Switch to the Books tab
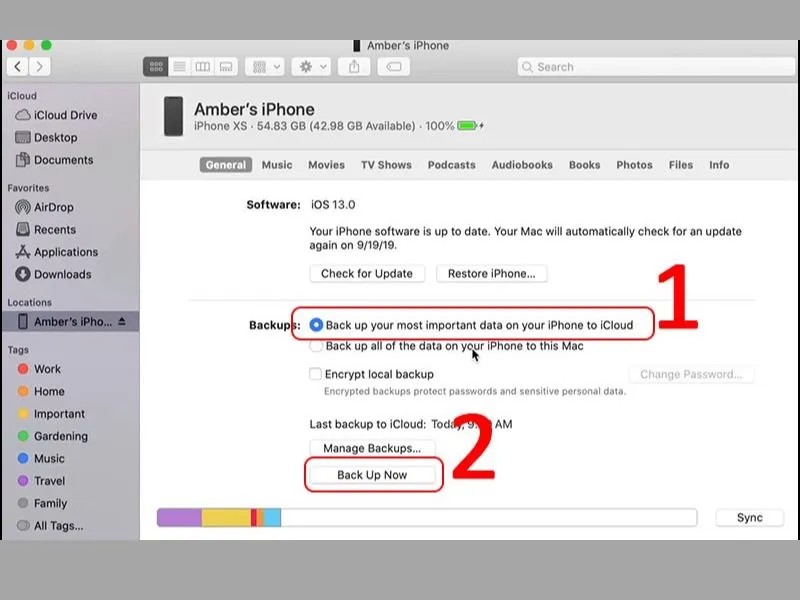The height and width of the screenshot is (600, 800). coord(585,165)
